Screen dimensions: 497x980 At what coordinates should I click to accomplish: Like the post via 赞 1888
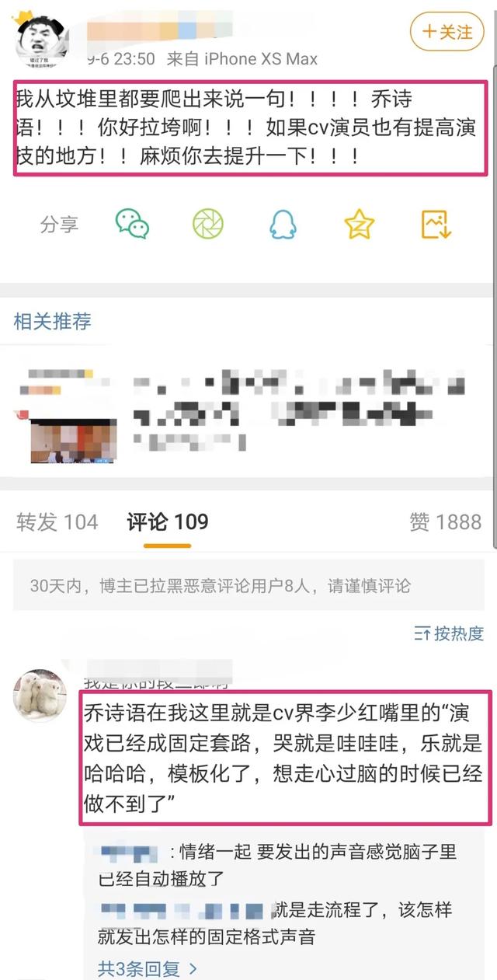click(446, 521)
